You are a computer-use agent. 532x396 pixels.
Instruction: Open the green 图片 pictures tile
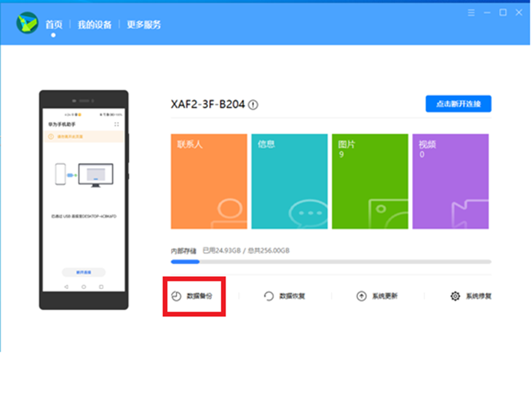370,181
